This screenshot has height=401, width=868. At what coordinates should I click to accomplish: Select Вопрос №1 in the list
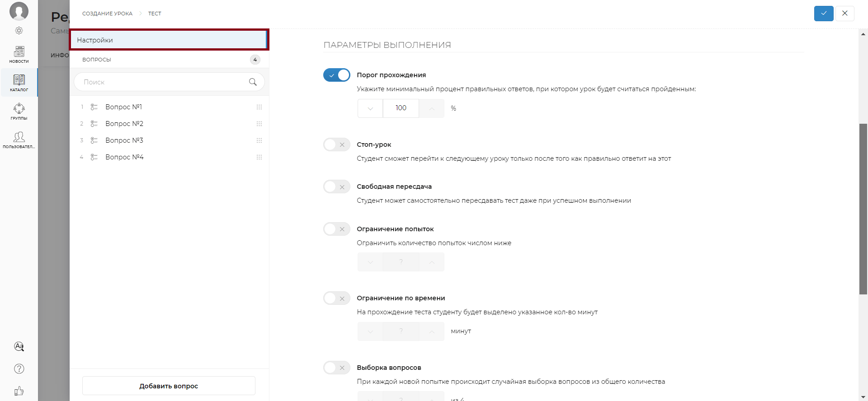click(x=169, y=107)
